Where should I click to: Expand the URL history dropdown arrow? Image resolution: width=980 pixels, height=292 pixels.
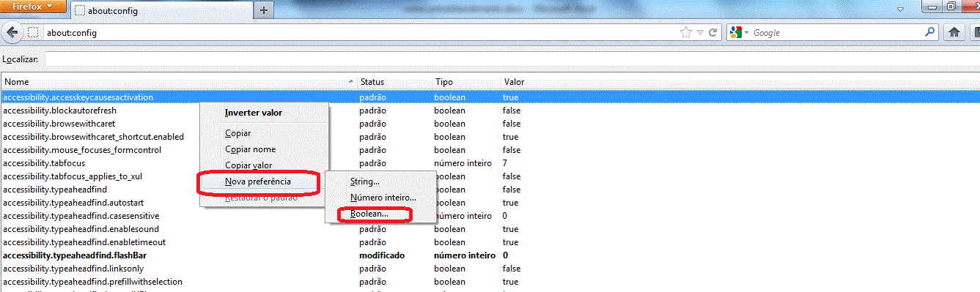[701, 33]
